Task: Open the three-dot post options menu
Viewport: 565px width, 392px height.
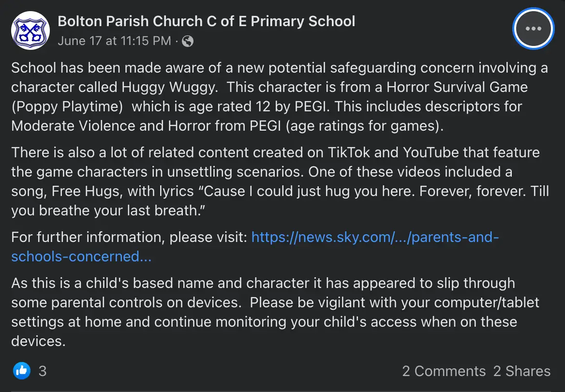Action: 533,29
